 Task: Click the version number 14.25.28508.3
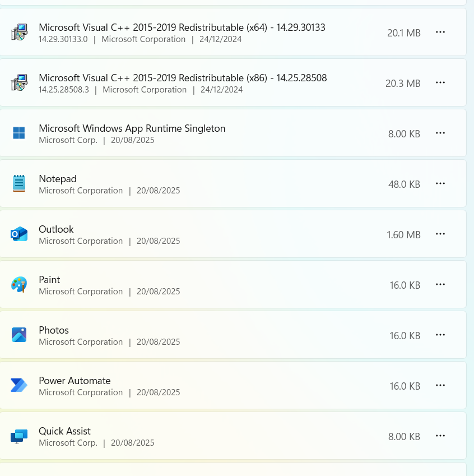tap(64, 90)
